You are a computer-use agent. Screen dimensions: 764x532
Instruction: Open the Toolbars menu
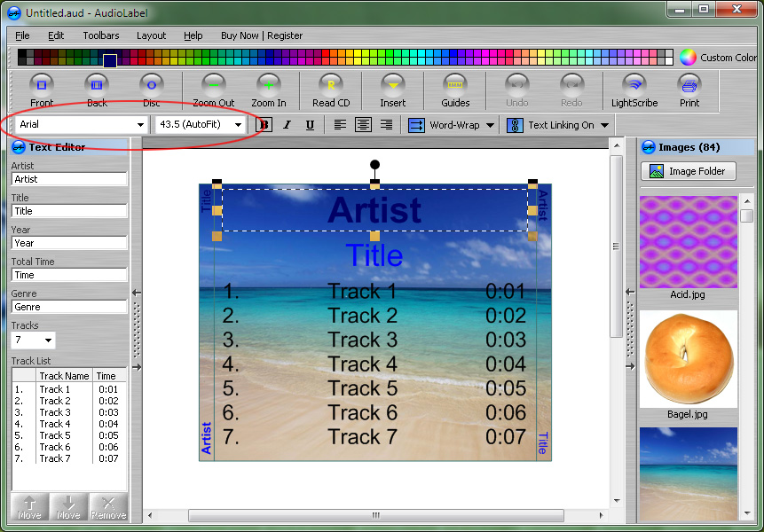pos(101,35)
